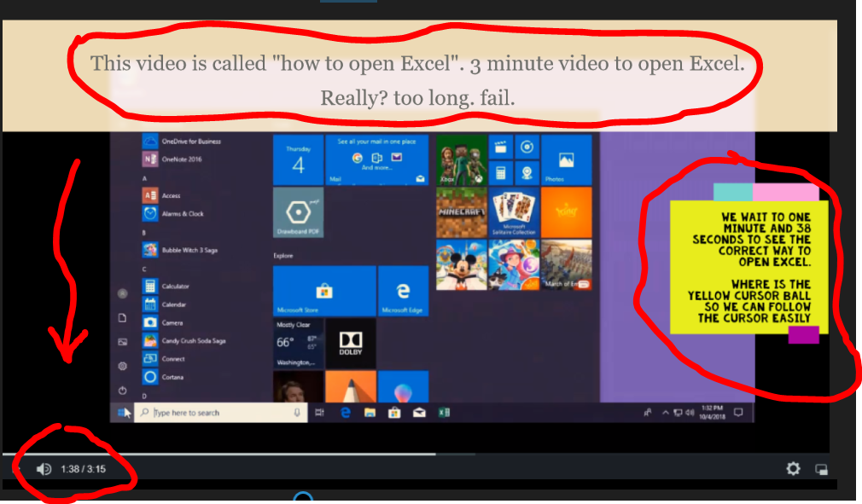Screen dimensions: 862x504
Task: Open the Action Center notification icon
Action: 738,413
